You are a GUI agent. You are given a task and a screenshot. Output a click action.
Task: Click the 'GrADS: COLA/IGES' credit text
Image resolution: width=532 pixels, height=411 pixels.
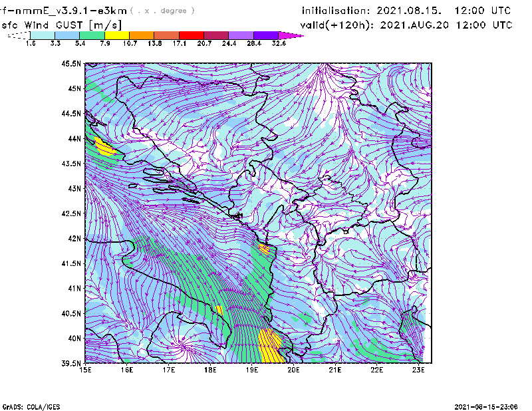coord(31,407)
